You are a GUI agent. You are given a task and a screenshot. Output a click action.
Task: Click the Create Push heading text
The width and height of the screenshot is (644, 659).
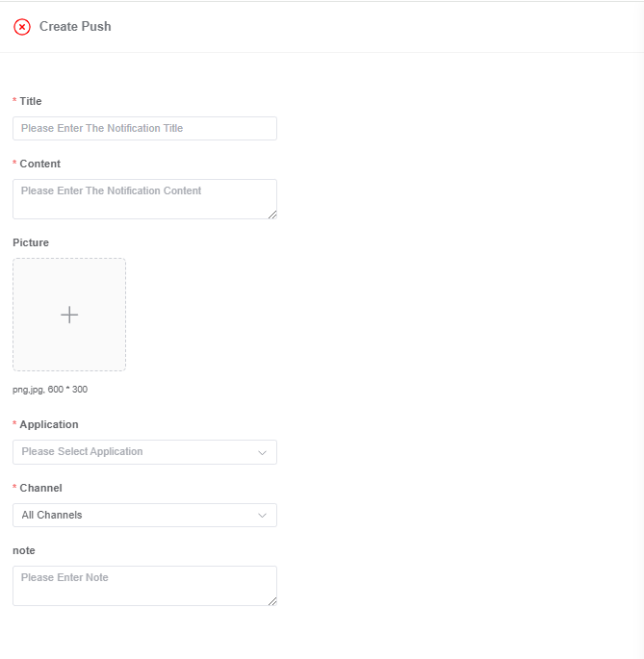point(75,27)
